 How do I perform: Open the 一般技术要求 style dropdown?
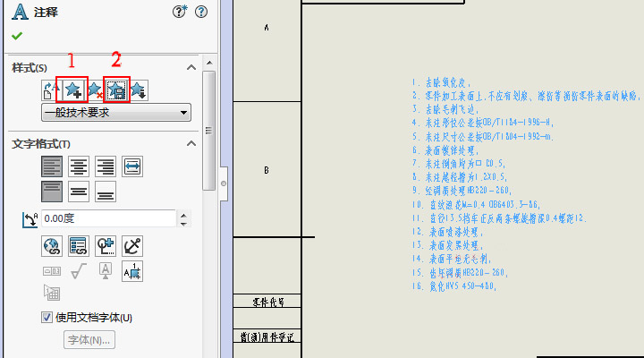(x=116, y=112)
